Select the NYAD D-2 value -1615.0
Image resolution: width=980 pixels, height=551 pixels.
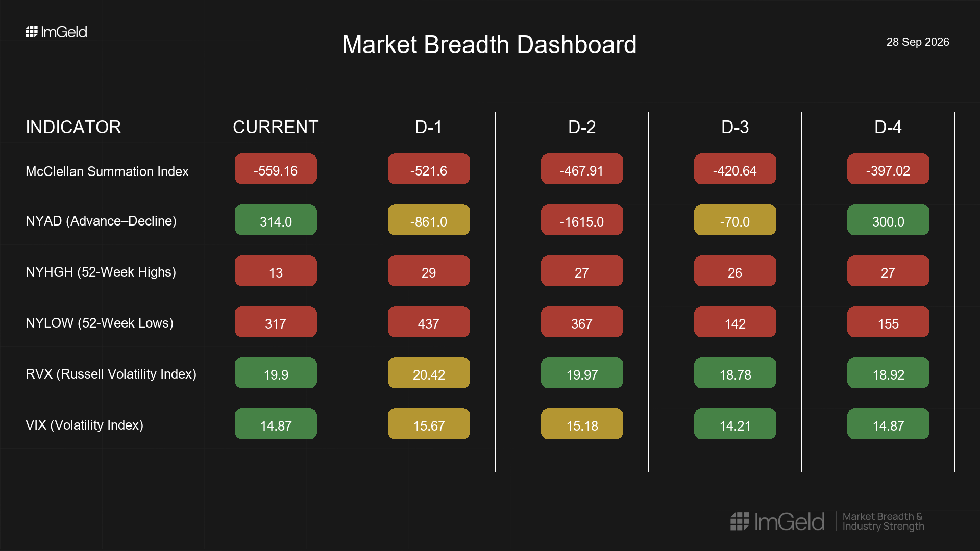(x=582, y=220)
